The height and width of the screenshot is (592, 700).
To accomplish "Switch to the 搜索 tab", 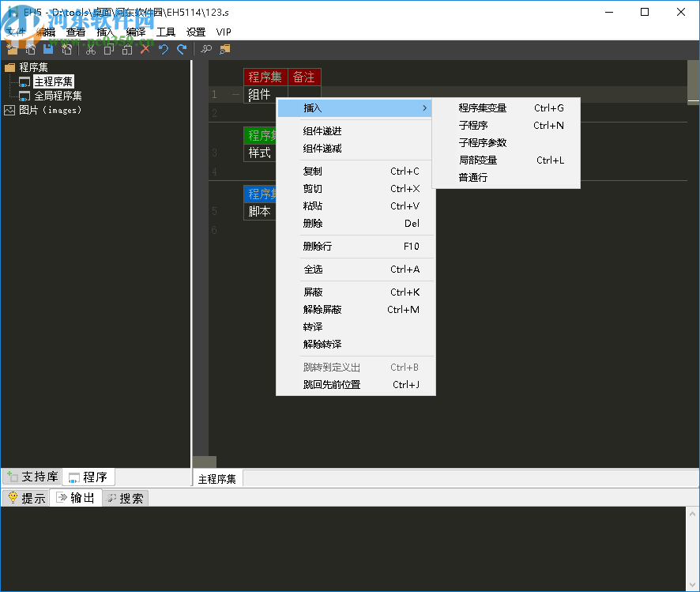I will (x=126, y=498).
